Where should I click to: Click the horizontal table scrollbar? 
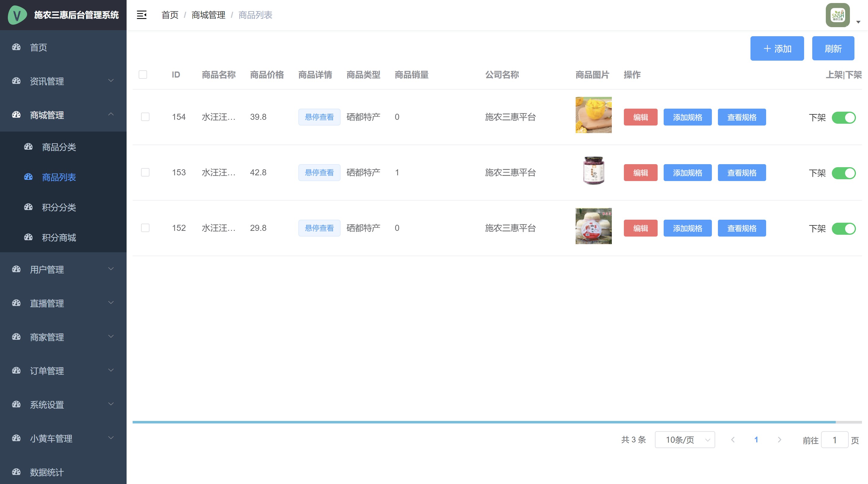(484, 422)
